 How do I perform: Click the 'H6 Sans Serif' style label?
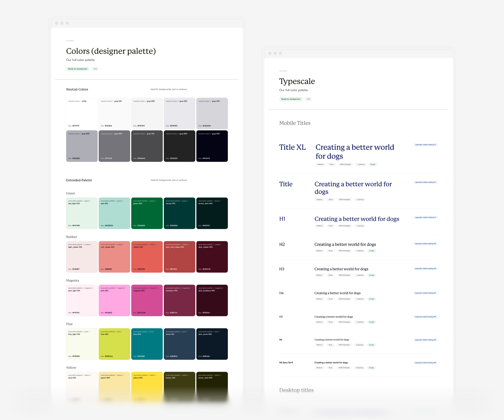pyautogui.click(x=286, y=363)
